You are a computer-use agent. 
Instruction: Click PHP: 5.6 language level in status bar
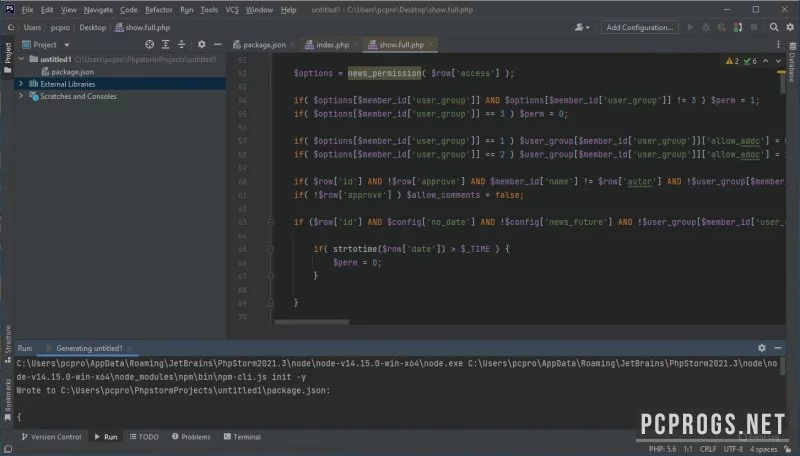662,449
